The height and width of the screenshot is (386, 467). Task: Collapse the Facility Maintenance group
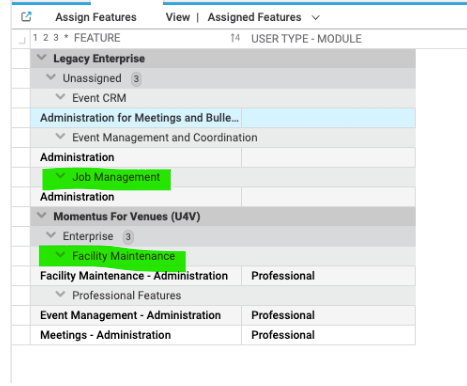(60, 255)
